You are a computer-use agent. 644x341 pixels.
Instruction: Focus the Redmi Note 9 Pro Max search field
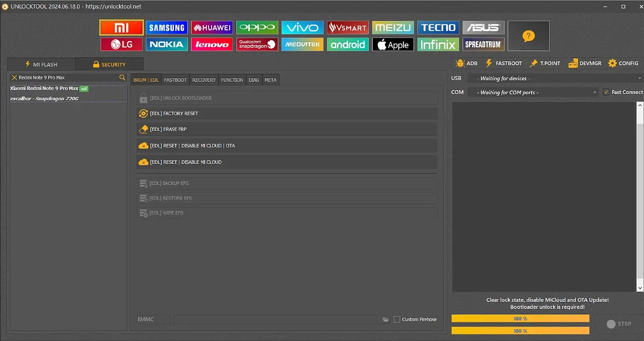(x=68, y=77)
